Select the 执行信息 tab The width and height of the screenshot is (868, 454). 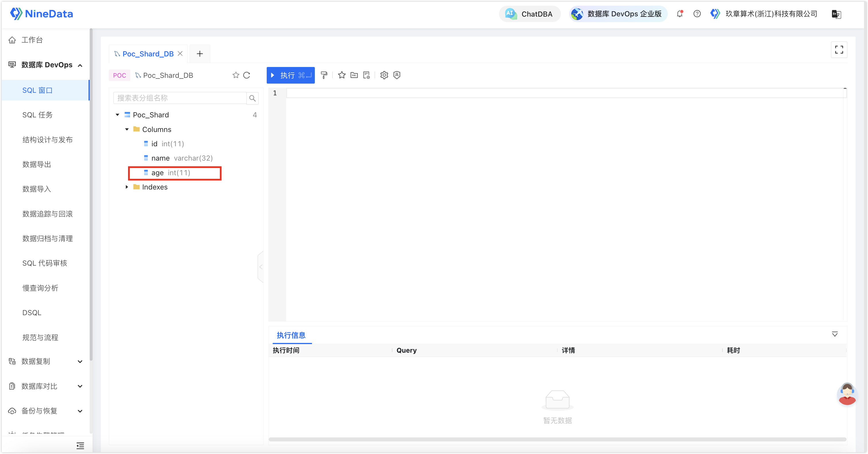coord(291,335)
